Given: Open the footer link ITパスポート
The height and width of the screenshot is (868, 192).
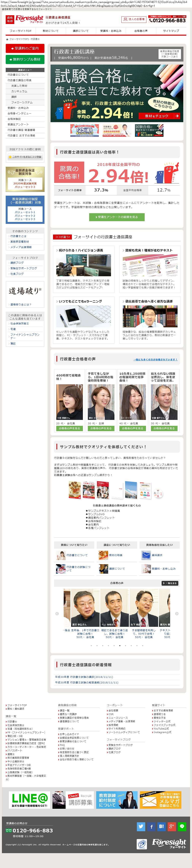Looking at the screenshot, I should [x=14, y=751].
